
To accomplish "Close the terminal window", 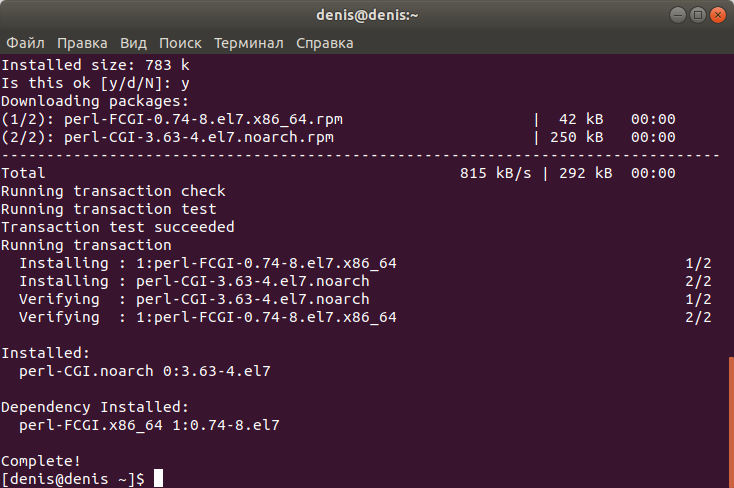I will pos(718,15).
